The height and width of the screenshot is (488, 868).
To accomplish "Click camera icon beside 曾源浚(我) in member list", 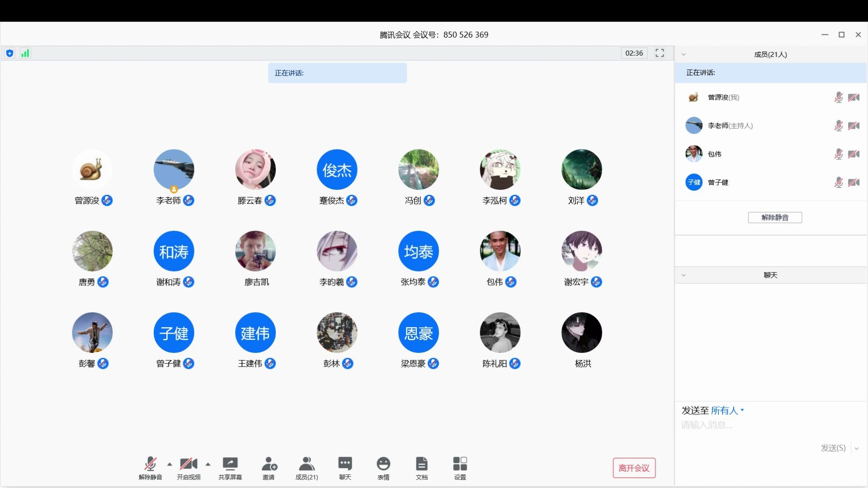I will 854,97.
